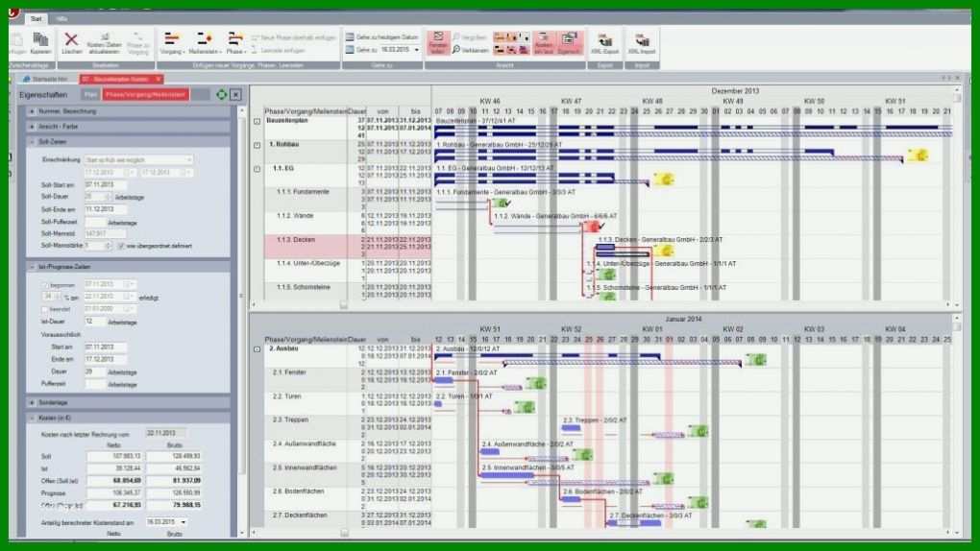
Task: Toggle the beendet checkbox
Action: 45,309
